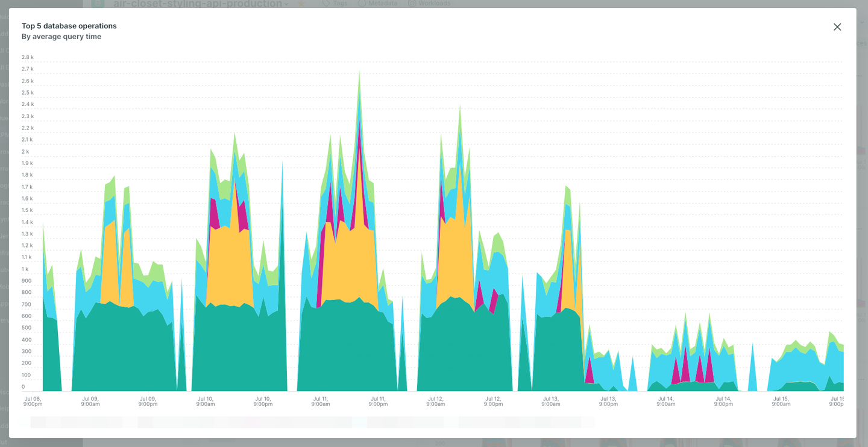Open the Tags link in the background page

tap(335, 3)
